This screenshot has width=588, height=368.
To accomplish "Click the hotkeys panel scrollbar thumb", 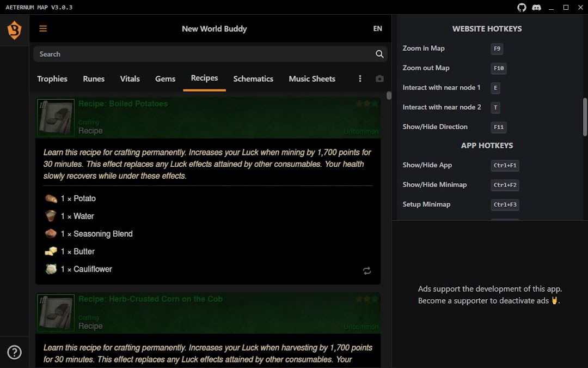I will (585, 117).
